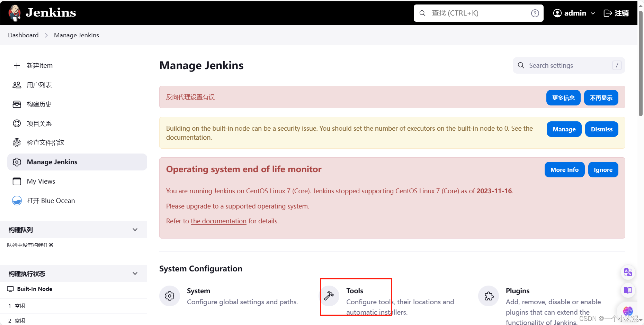Open the System configuration gear icon
644x325 pixels.
(x=169, y=296)
